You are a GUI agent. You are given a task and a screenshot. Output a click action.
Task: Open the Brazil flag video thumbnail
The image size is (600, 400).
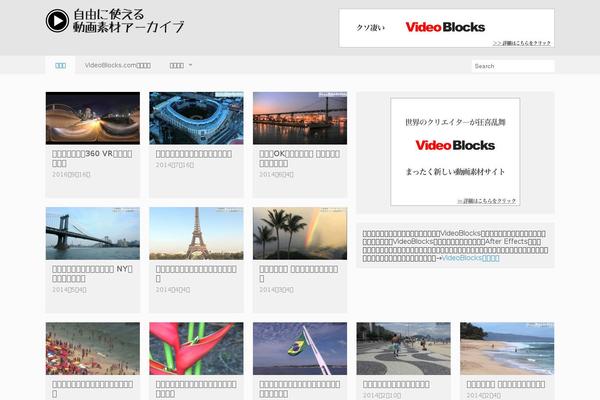tap(300, 349)
